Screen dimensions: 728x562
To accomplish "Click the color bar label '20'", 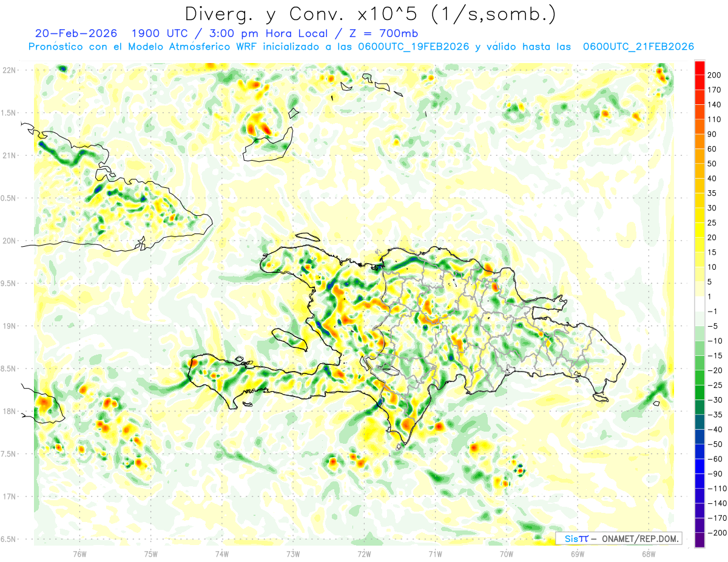I will pyautogui.click(x=713, y=238).
